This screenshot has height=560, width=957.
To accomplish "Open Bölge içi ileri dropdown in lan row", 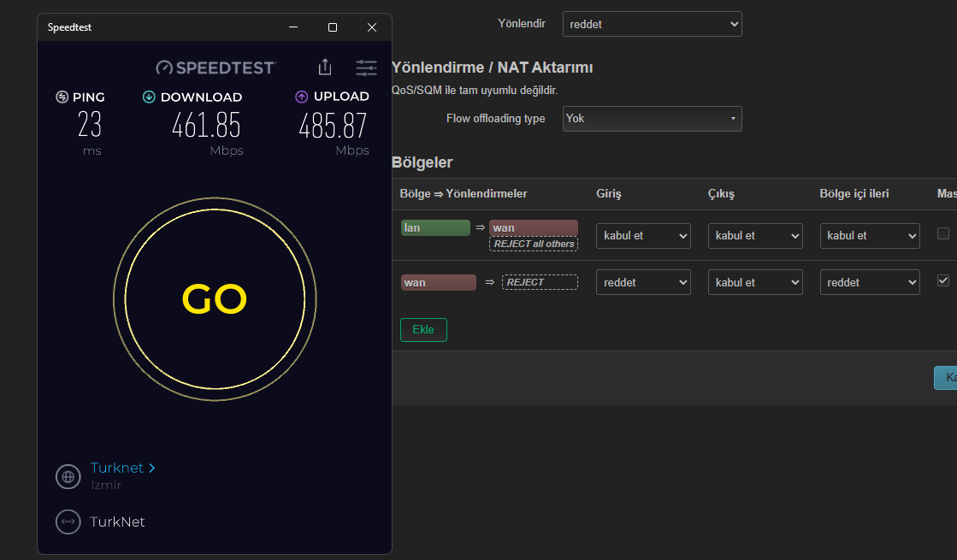I will coord(870,235).
